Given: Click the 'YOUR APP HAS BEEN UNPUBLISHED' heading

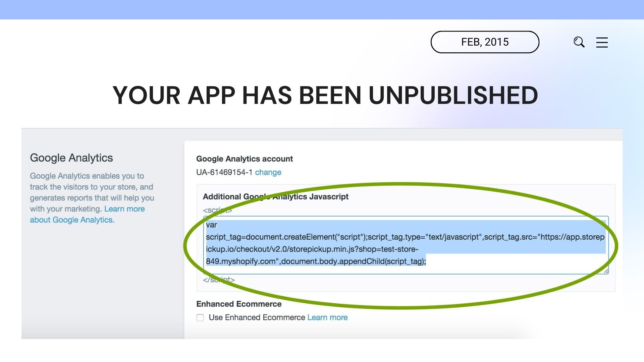Looking at the screenshot, I should (x=325, y=96).
